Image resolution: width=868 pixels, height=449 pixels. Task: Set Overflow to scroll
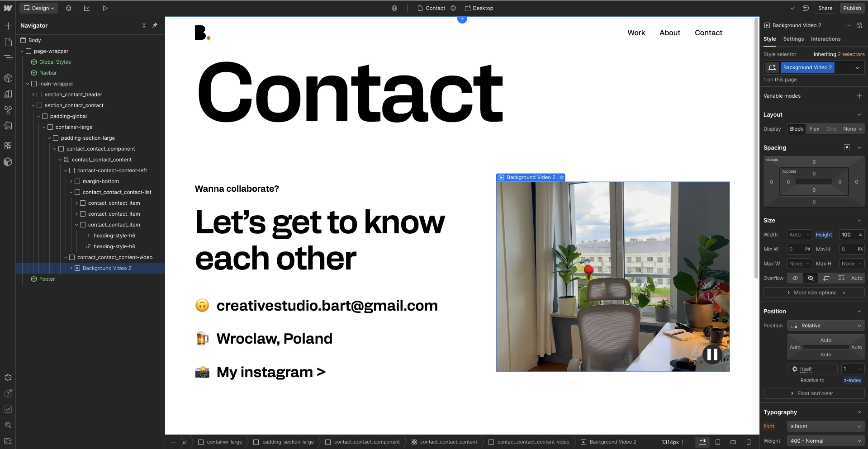[x=841, y=278]
